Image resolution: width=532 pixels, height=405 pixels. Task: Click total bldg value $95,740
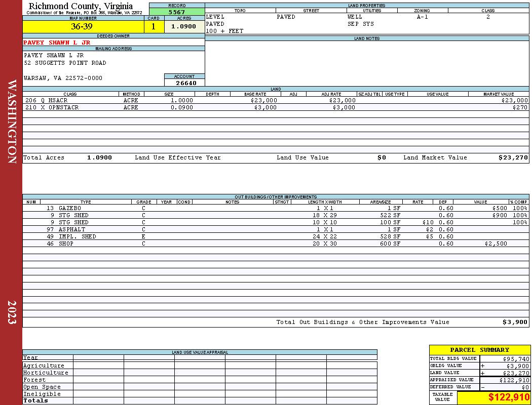point(516,359)
